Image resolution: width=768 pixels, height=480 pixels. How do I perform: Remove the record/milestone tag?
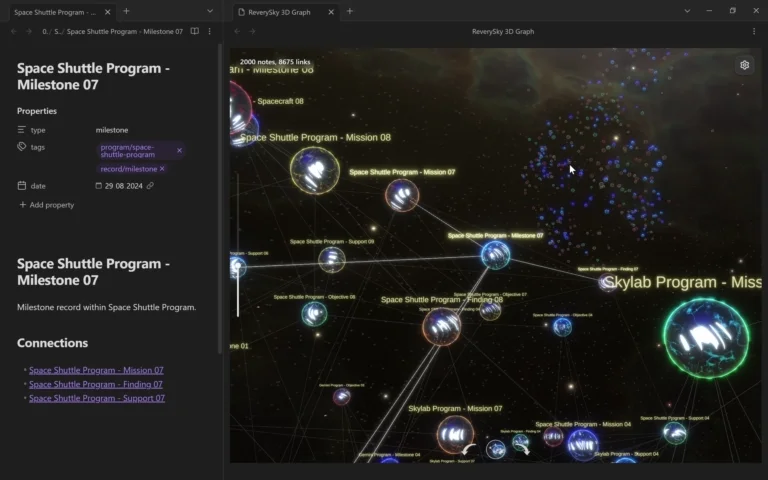tap(162, 168)
